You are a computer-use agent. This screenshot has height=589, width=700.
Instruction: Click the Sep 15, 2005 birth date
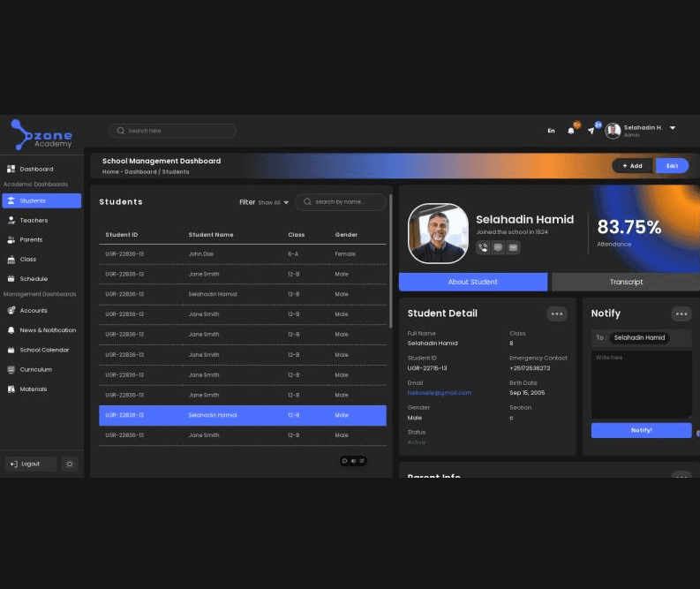tap(527, 393)
